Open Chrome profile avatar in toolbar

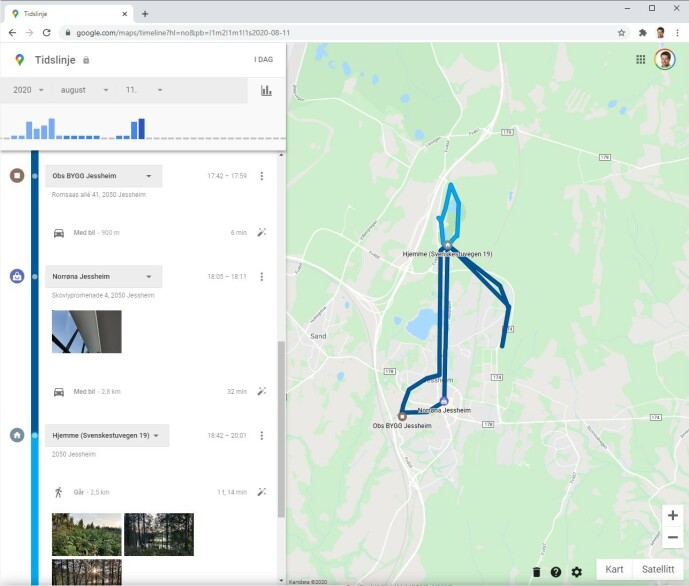[x=660, y=33]
